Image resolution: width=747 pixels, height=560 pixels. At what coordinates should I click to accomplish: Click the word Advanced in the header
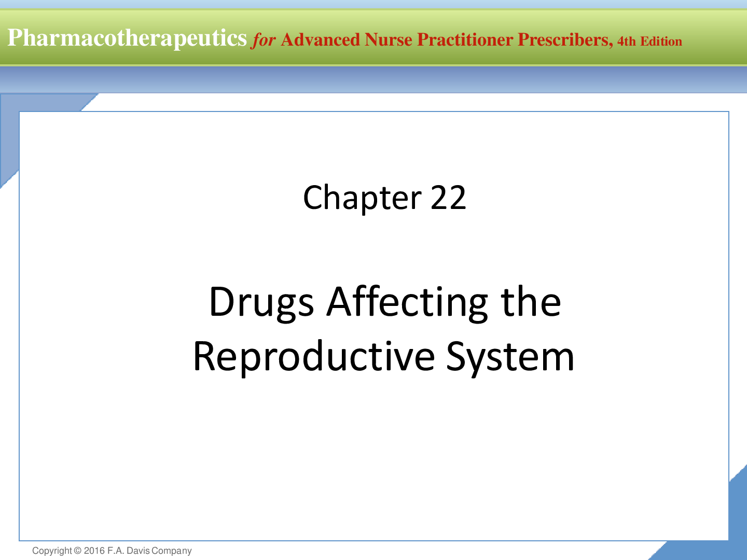[x=320, y=40]
